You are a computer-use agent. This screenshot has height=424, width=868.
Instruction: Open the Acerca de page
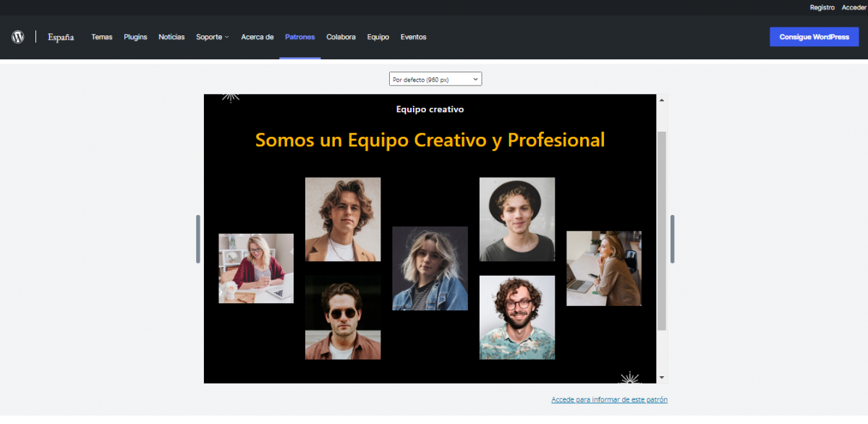coord(258,37)
